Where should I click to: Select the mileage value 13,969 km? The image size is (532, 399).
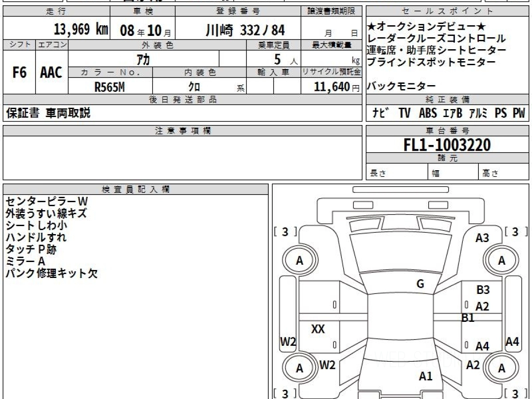(x=81, y=30)
